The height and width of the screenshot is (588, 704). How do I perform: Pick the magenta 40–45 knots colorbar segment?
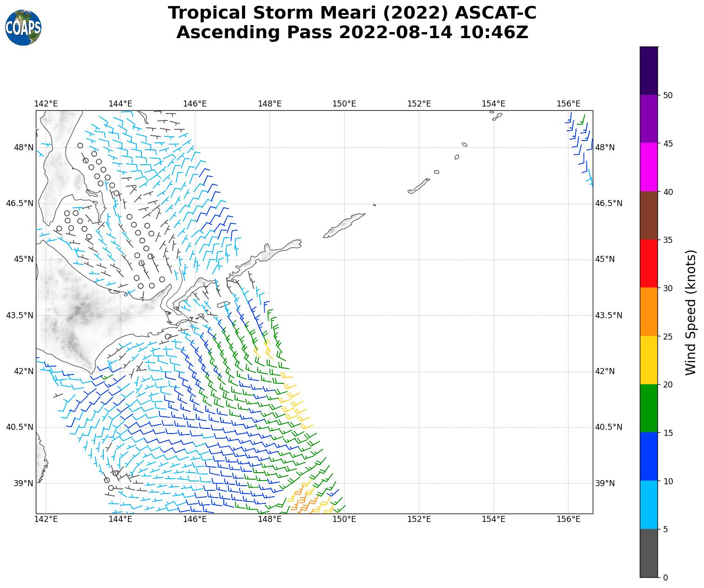pyautogui.click(x=649, y=167)
